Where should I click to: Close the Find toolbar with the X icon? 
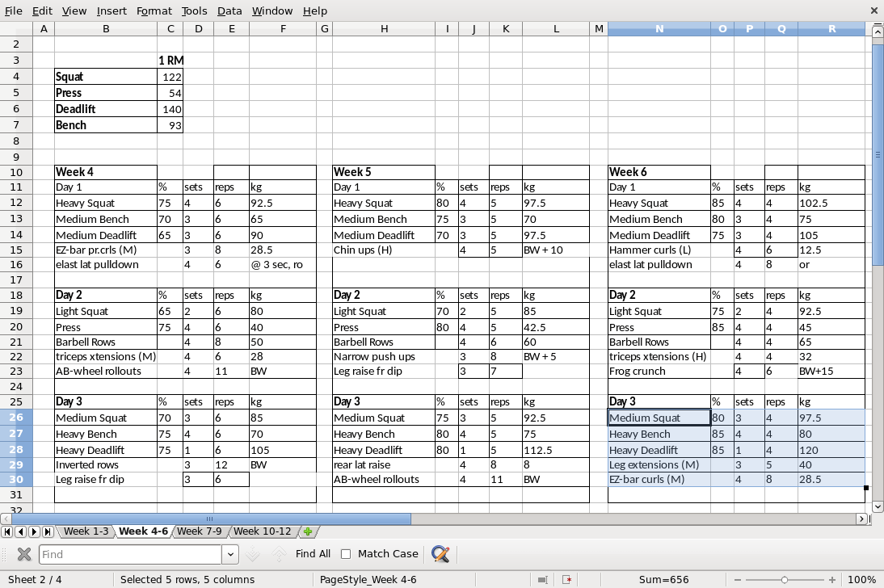click(x=24, y=554)
